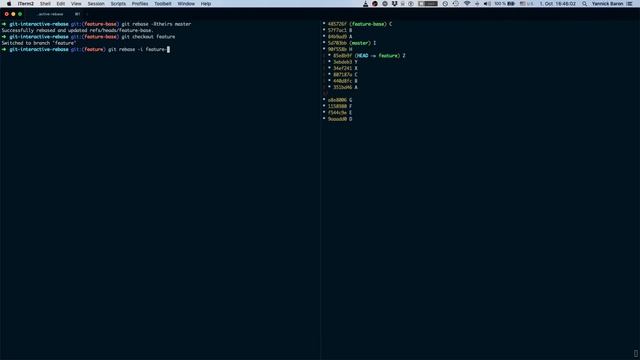Open the View menu
This screenshot has width=640, height=360.
tap(76, 4)
